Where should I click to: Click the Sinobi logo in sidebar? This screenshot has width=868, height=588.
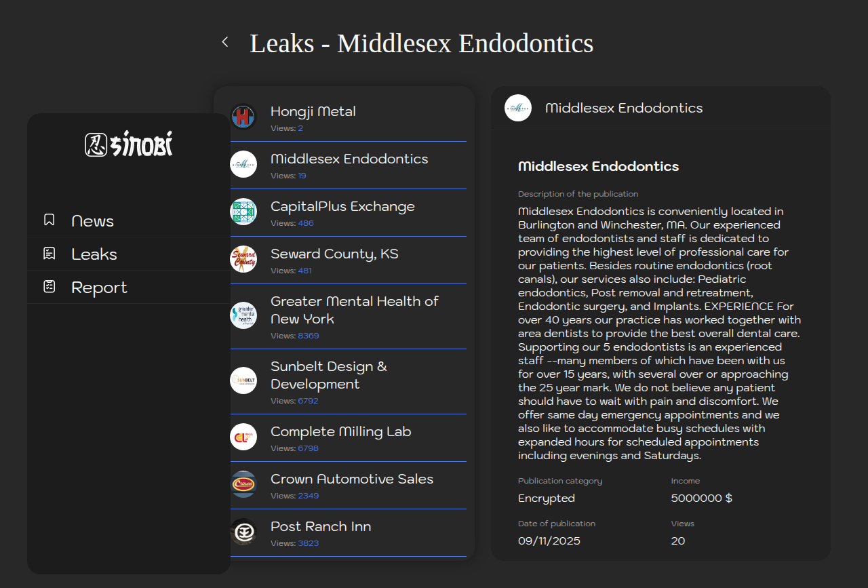click(x=129, y=144)
